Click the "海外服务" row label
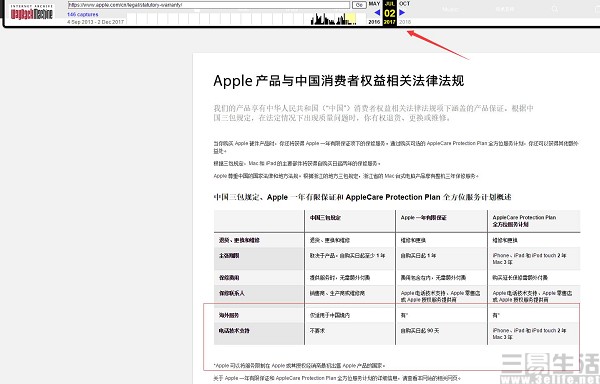The width and height of the screenshot is (600, 384). coord(229,315)
